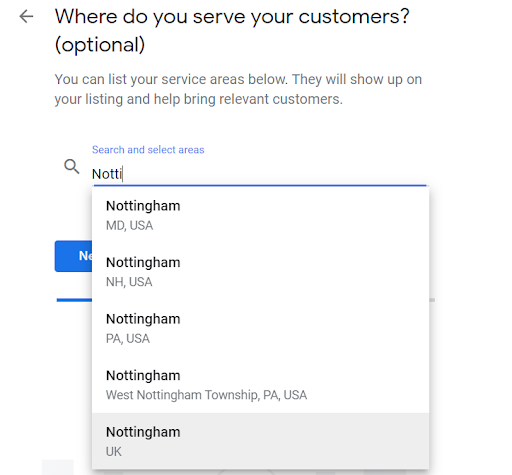This screenshot has height=475, width=512.
Task: Click the page heading about serving customers
Action: 232,30
